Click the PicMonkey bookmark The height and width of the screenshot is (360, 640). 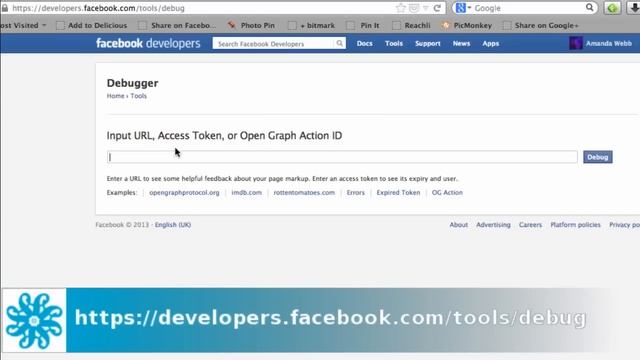(467, 25)
